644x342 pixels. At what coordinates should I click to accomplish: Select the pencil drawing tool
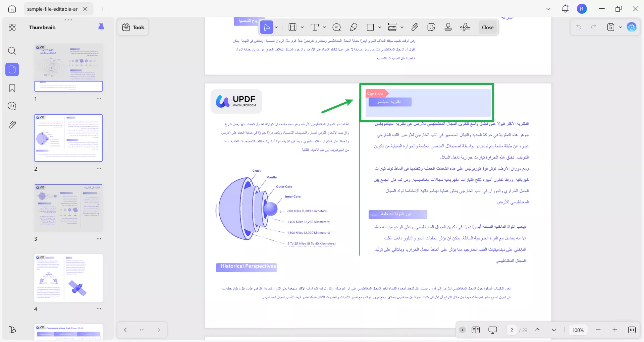tap(354, 27)
